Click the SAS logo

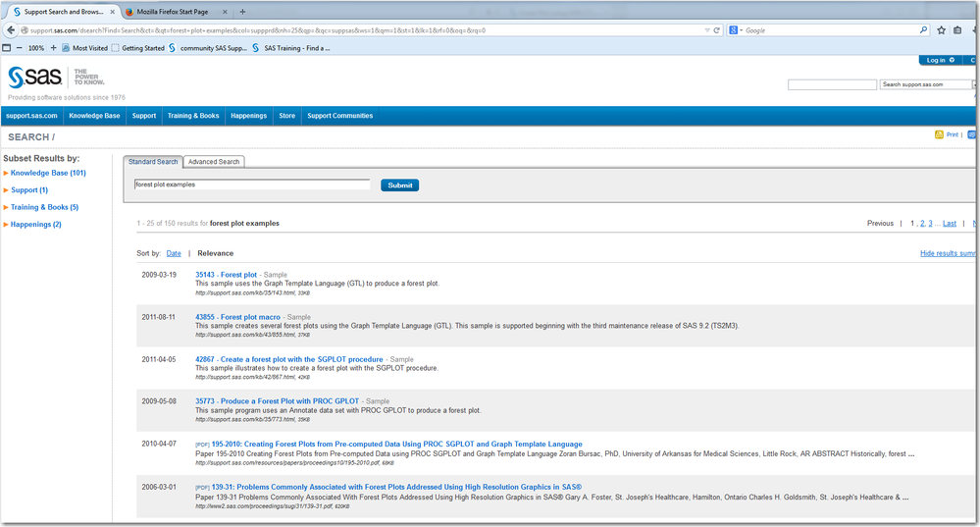point(35,78)
